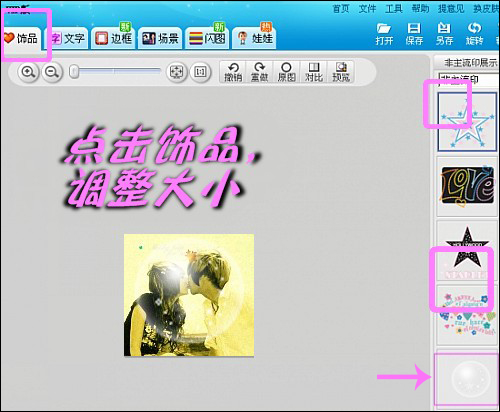This screenshot has height=412, width=500.
Task: Open the 场景 scene tab
Action: pyautogui.click(x=160, y=39)
